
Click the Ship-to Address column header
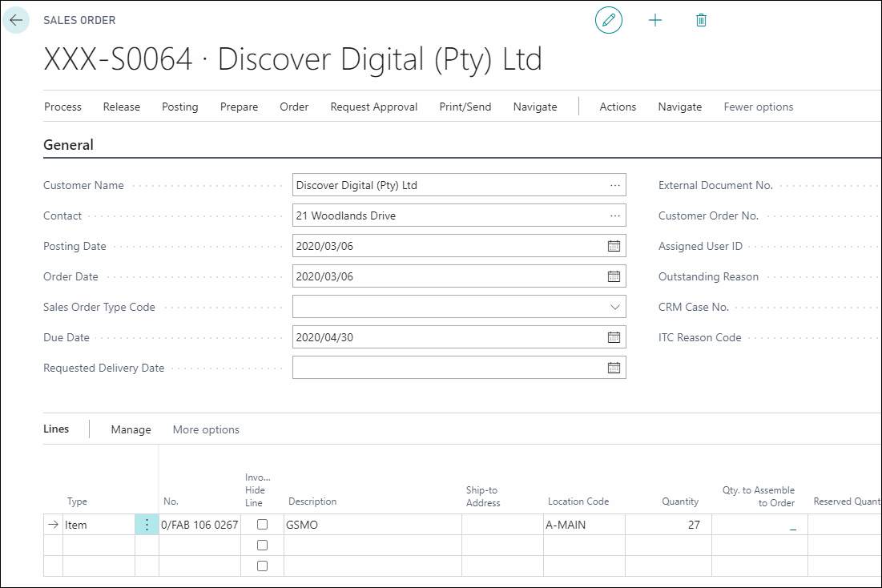(482, 497)
